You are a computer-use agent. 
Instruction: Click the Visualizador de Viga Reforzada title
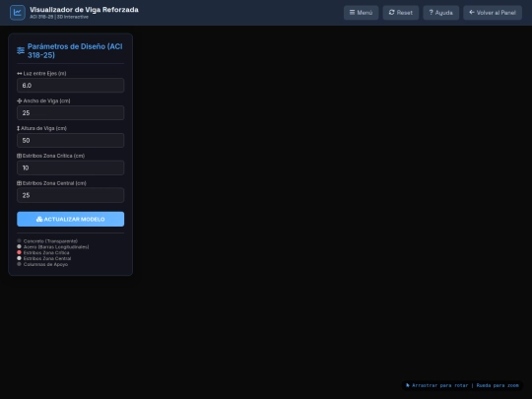pos(84,10)
